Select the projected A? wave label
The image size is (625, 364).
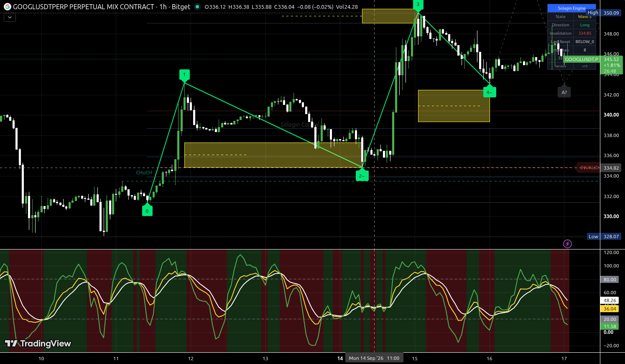pos(564,92)
